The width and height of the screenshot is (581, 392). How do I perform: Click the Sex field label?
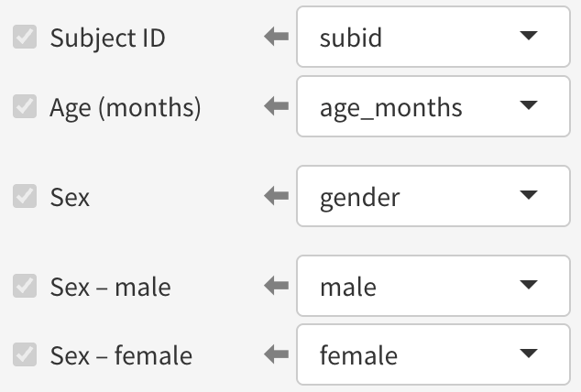point(70,197)
